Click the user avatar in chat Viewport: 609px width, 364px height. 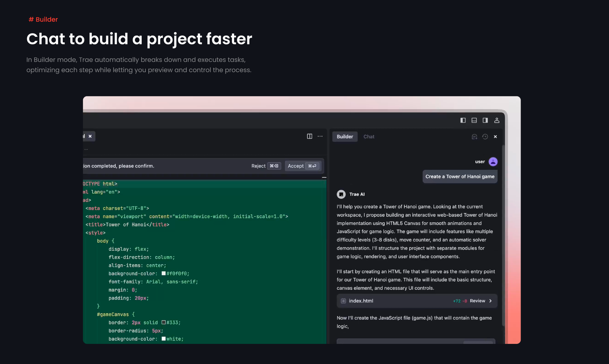pyautogui.click(x=493, y=162)
